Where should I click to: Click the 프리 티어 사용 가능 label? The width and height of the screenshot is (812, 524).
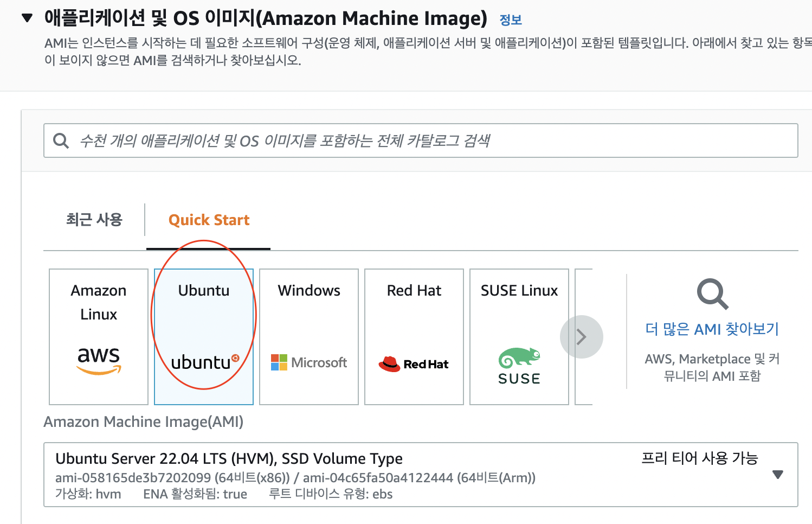[x=700, y=458]
